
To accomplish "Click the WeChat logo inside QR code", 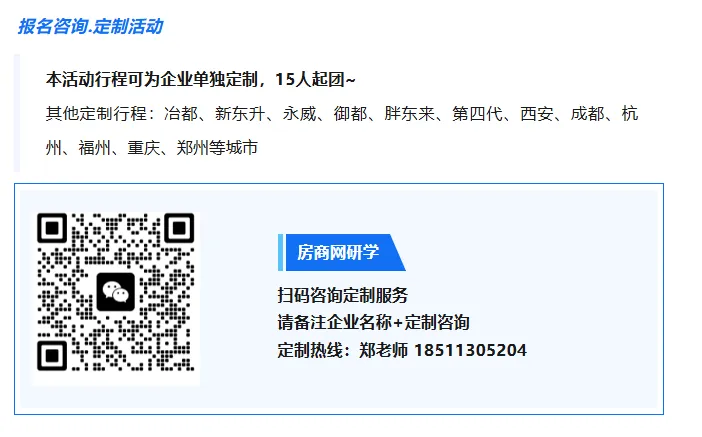I will tap(116, 291).
